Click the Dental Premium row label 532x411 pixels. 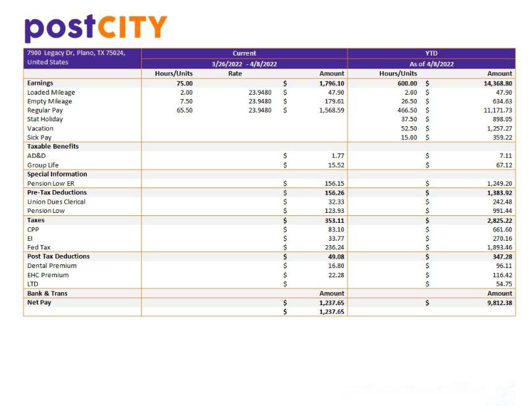point(52,266)
